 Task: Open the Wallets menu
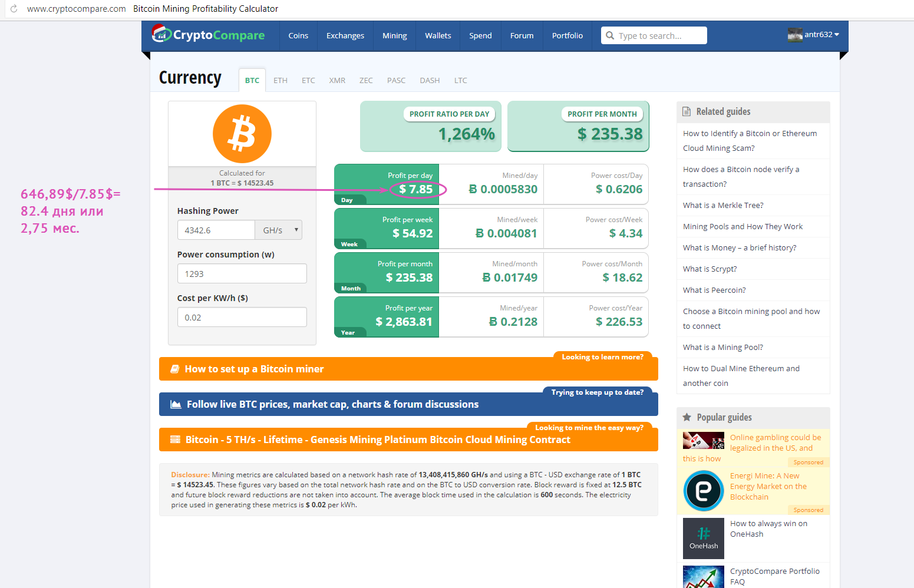(438, 35)
